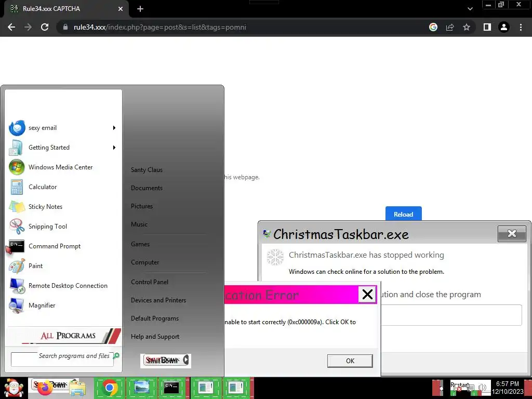
Task: Toggle Chrome side panel icon
Action: pos(487,27)
